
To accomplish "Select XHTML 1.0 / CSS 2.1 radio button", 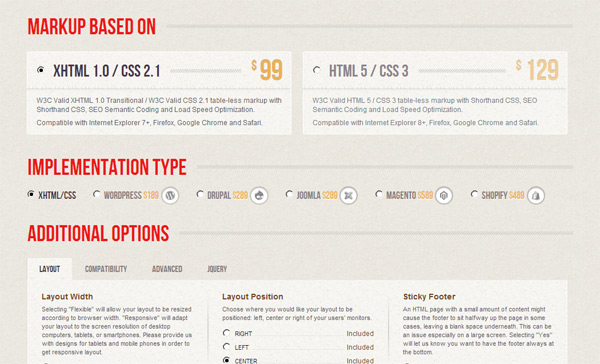I will click(x=41, y=70).
